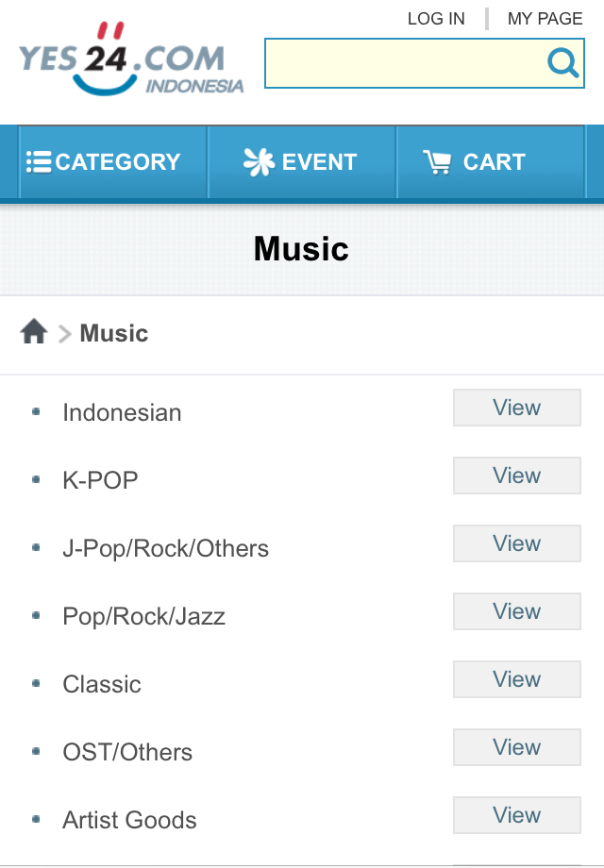604x868 pixels.
Task: View the Indonesian music category
Action: click(516, 409)
